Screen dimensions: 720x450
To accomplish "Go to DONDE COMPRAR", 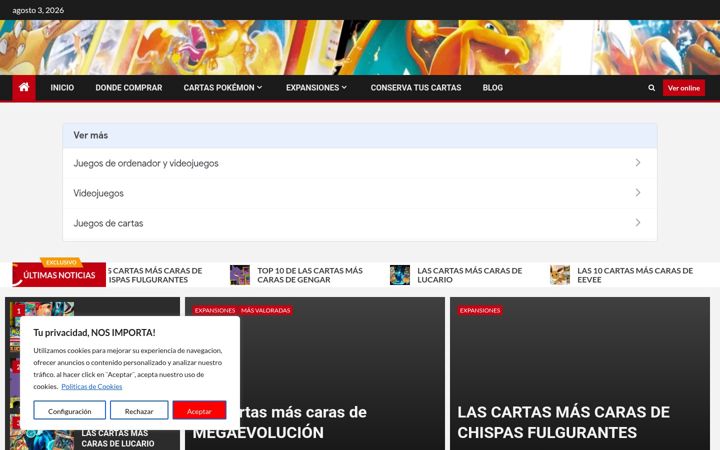I will coord(129,88).
